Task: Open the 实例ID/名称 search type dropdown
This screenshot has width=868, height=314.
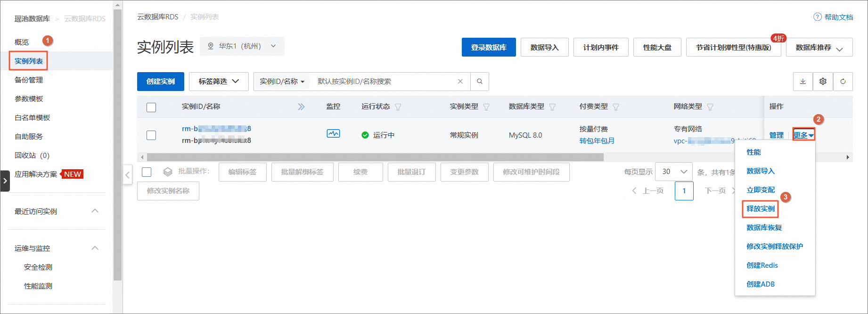Action: (282, 82)
